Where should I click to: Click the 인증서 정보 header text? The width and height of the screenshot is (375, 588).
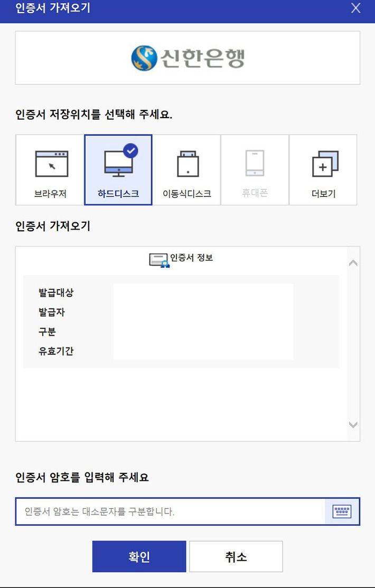pos(191,258)
